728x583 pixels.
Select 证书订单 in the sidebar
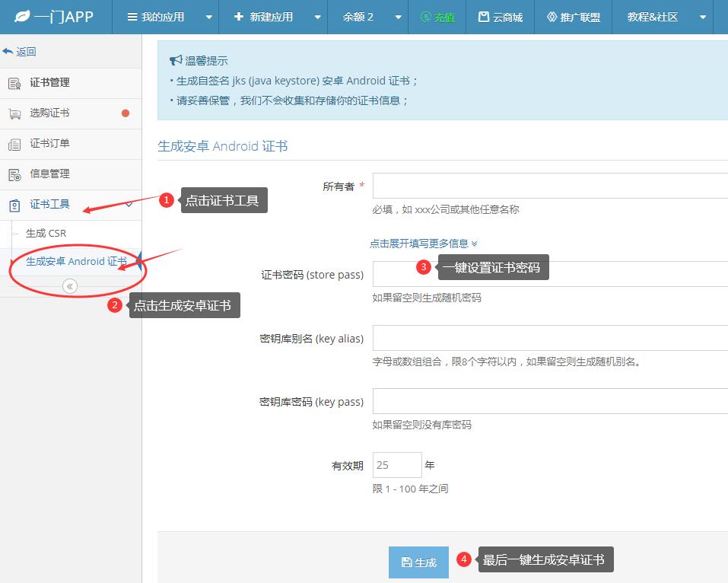(71, 144)
